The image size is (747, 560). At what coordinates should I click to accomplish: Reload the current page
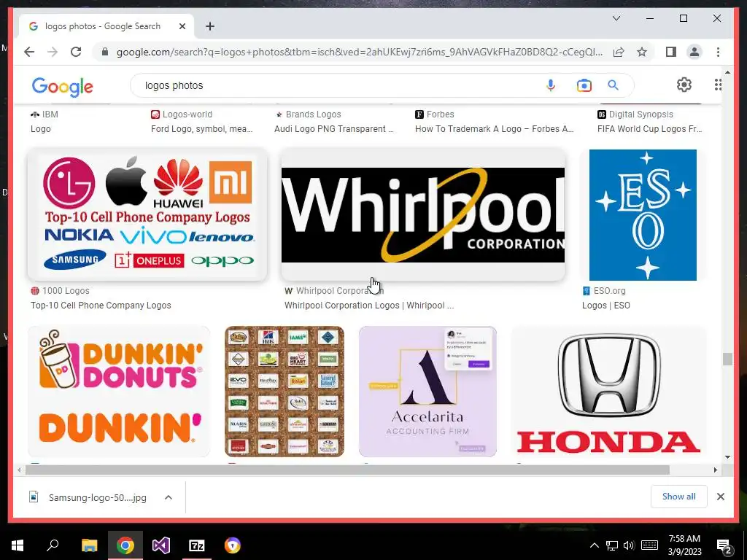(x=76, y=52)
